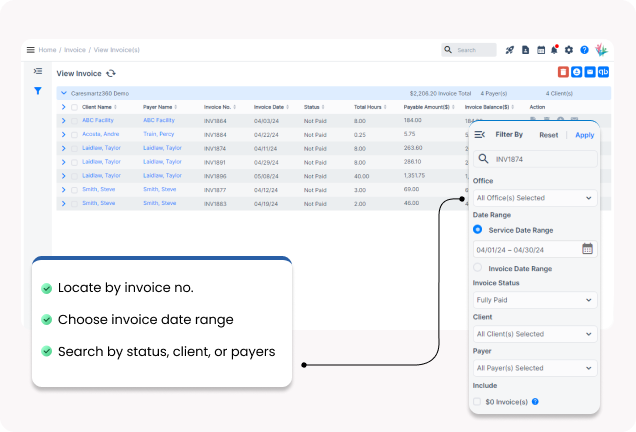Click the rocket icon in top bar

pyautogui.click(x=509, y=50)
